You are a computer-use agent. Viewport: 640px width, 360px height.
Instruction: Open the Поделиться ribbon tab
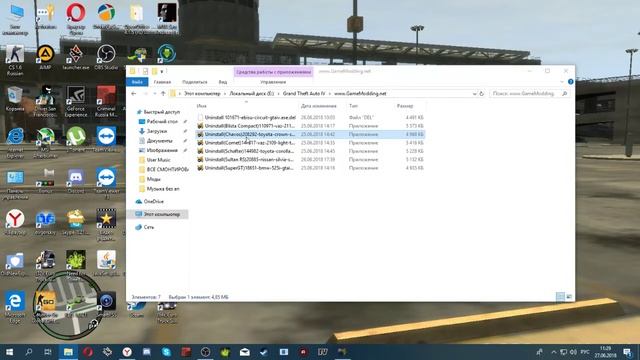[195, 82]
